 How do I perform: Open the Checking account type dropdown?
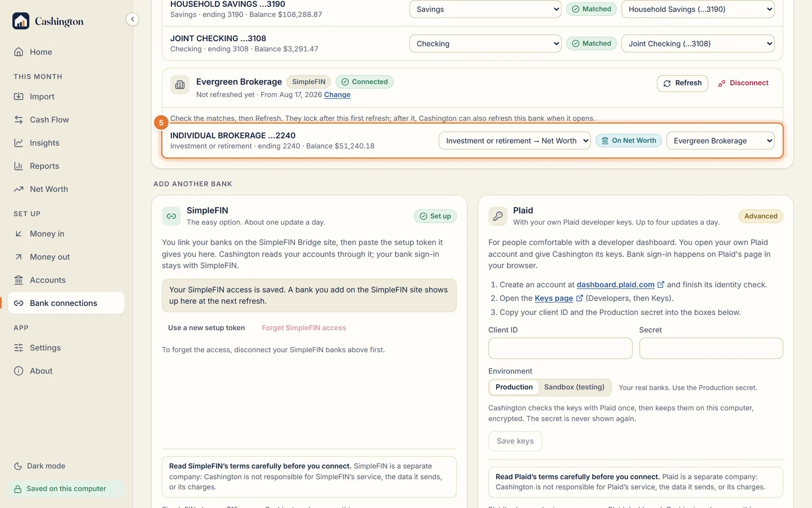[485, 43]
